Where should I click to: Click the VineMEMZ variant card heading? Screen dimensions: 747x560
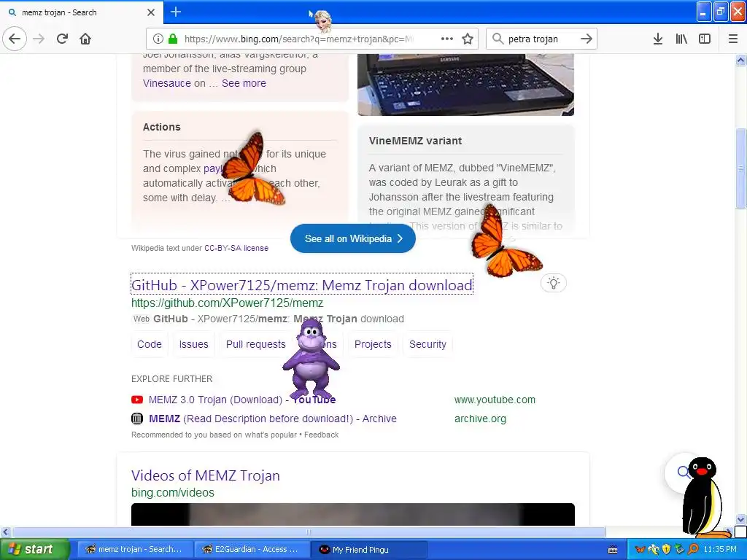coord(415,141)
